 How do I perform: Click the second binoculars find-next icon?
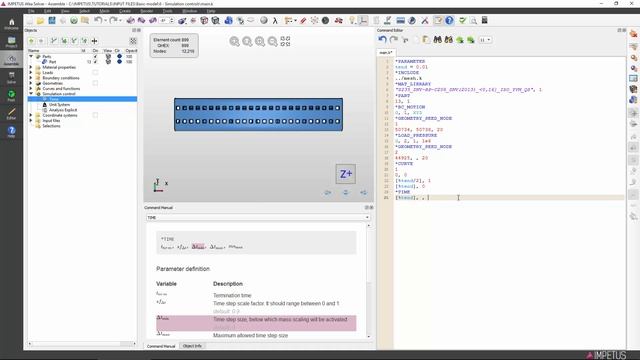pos(449,40)
